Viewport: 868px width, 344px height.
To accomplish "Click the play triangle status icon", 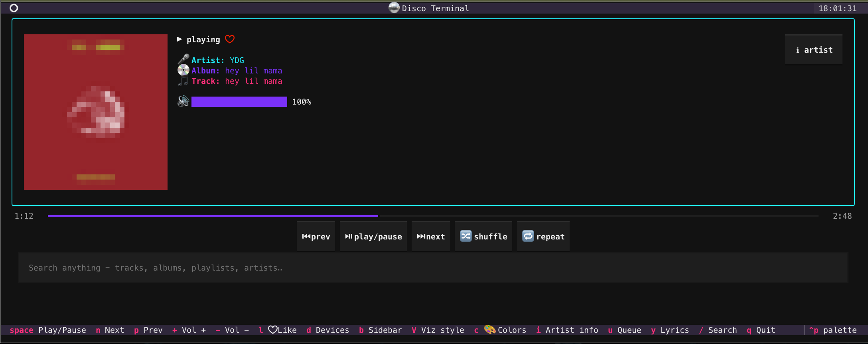I will click(x=180, y=39).
